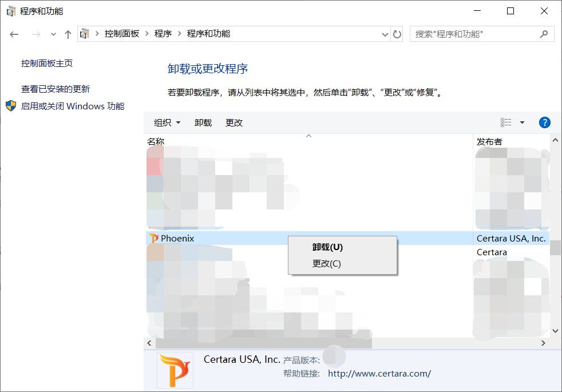Go back using the back arrow
Viewport: 562px width, 392px height.
click(x=14, y=34)
